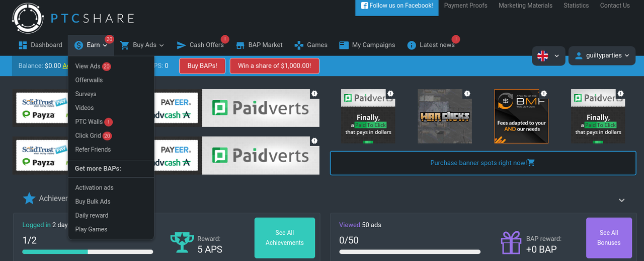Choose Click Grid in the menu
Screen dimensions: 644x261
point(88,136)
